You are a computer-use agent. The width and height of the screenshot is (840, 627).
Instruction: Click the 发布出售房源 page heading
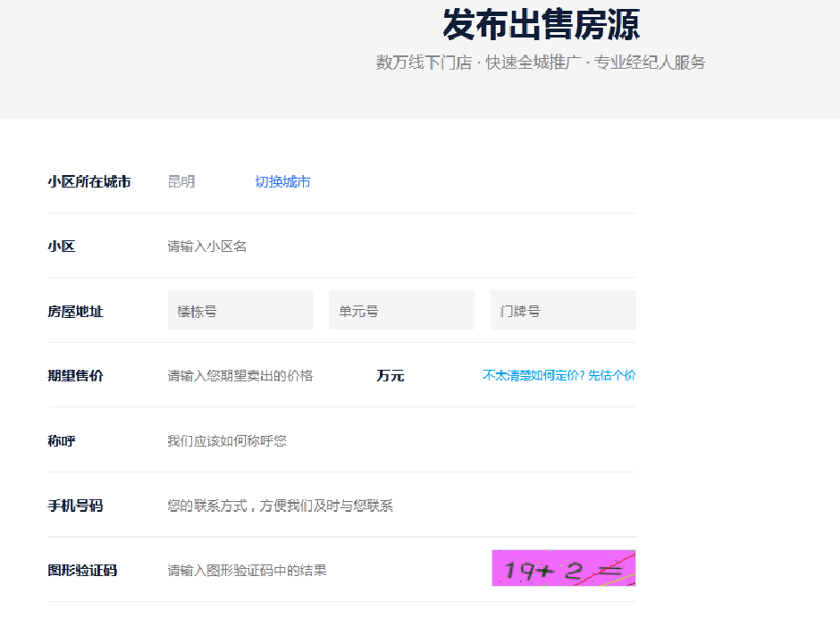541,25
